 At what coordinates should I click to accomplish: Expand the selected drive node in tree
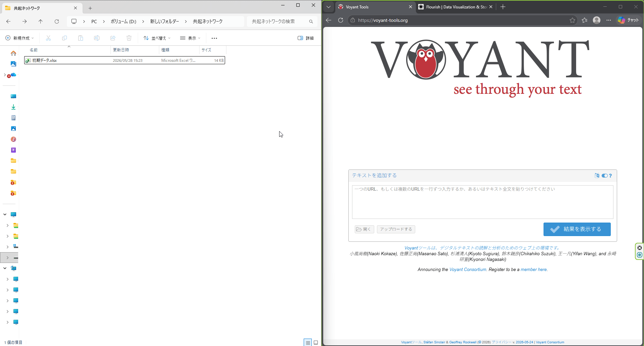point(7,258)
